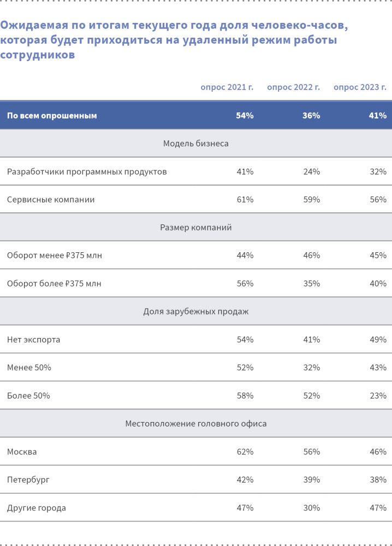Viewport: 392px width, 546px height.
Task: Click the "Более 50%" row label
Action: (28, 396)
